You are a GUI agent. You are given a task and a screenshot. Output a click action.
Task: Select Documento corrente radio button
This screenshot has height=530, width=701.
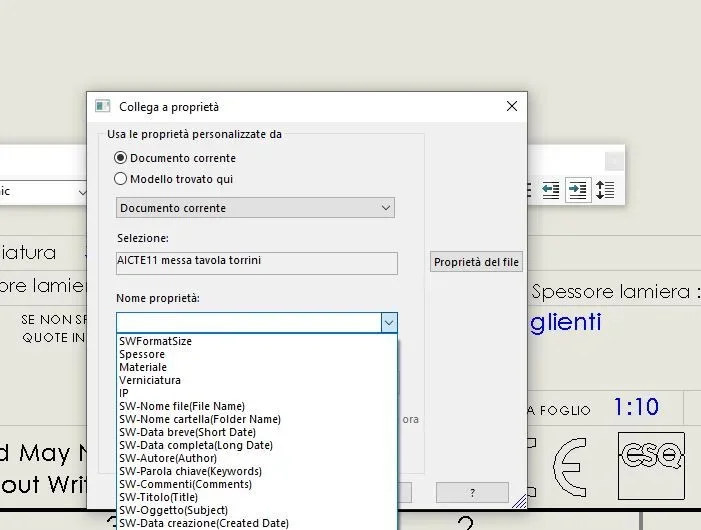click(120, 158)
